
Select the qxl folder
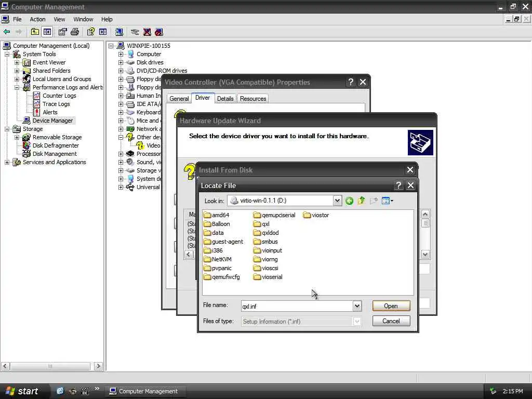click(262, 224)
